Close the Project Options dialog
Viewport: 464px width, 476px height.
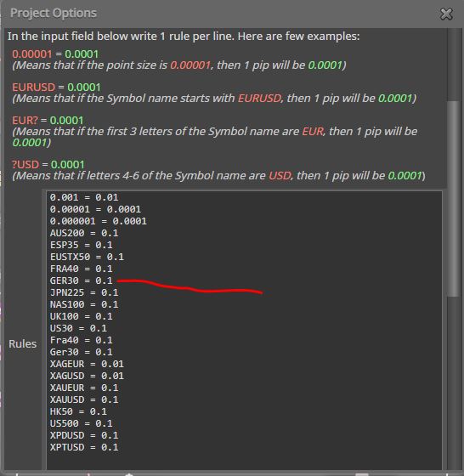click(446, 14)
